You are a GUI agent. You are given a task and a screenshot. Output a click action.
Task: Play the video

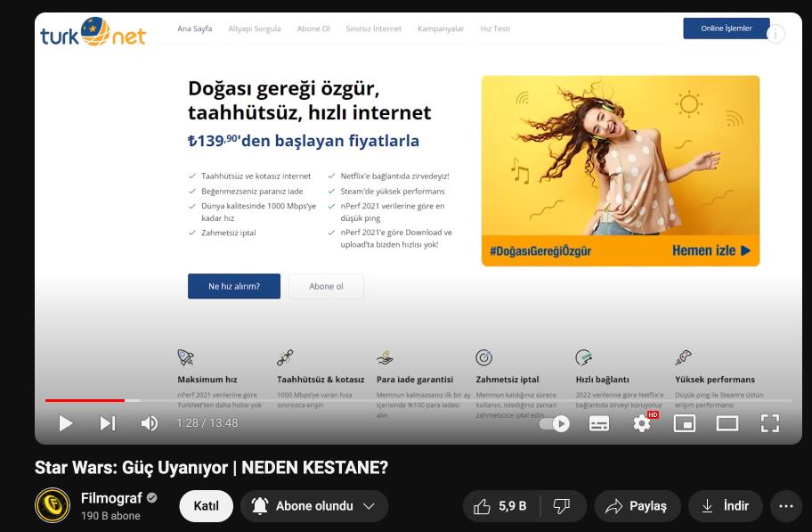65,423
